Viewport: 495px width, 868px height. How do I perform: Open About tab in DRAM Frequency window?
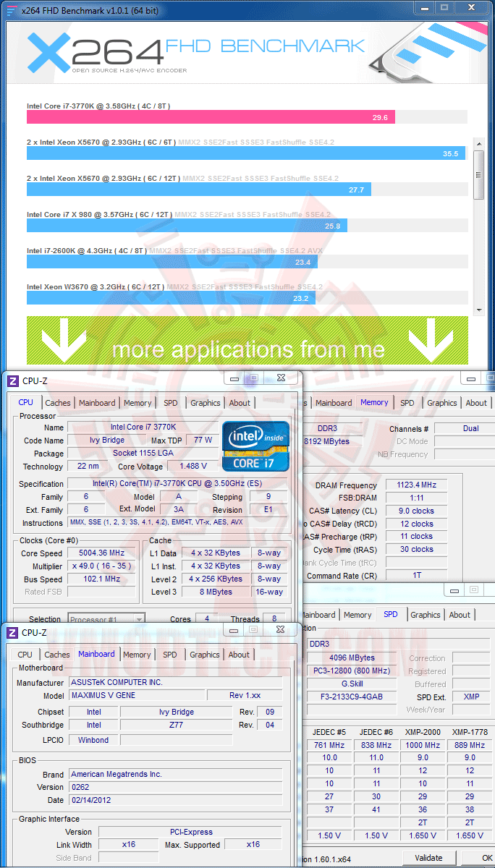click(476, 403)
